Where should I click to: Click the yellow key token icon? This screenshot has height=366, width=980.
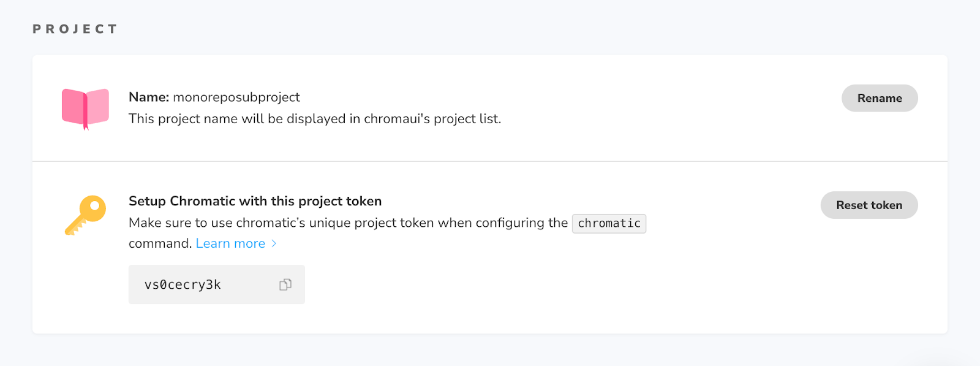(x=86, y=215)
